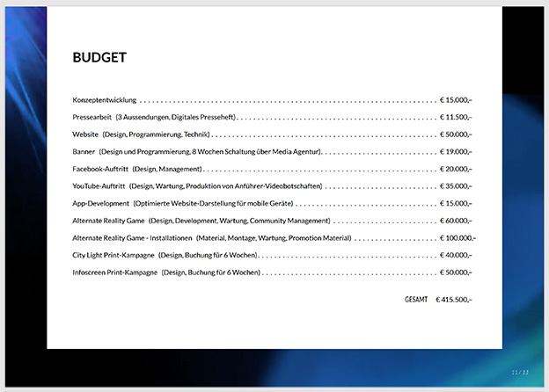Select the Facebook-Auftritt line item

click(99, 169)
